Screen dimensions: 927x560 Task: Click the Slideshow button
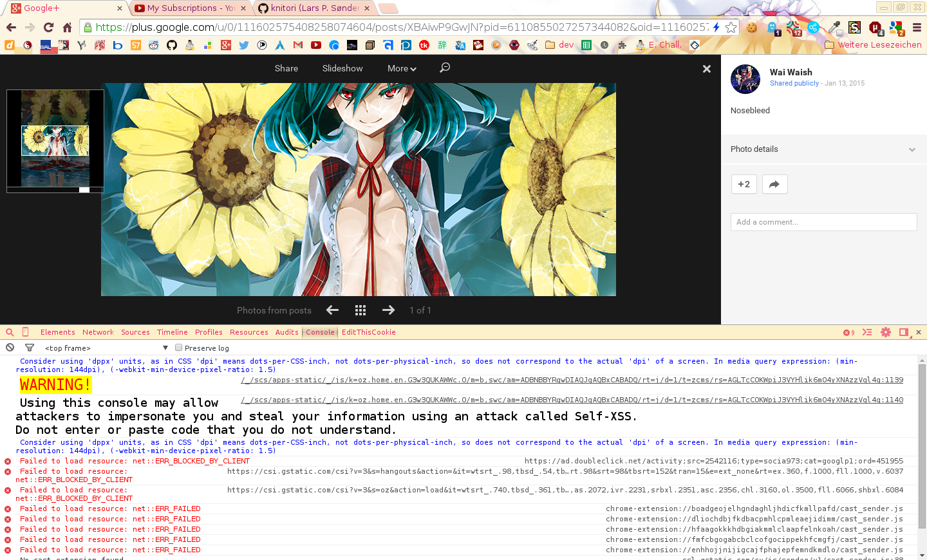(342, 68)
